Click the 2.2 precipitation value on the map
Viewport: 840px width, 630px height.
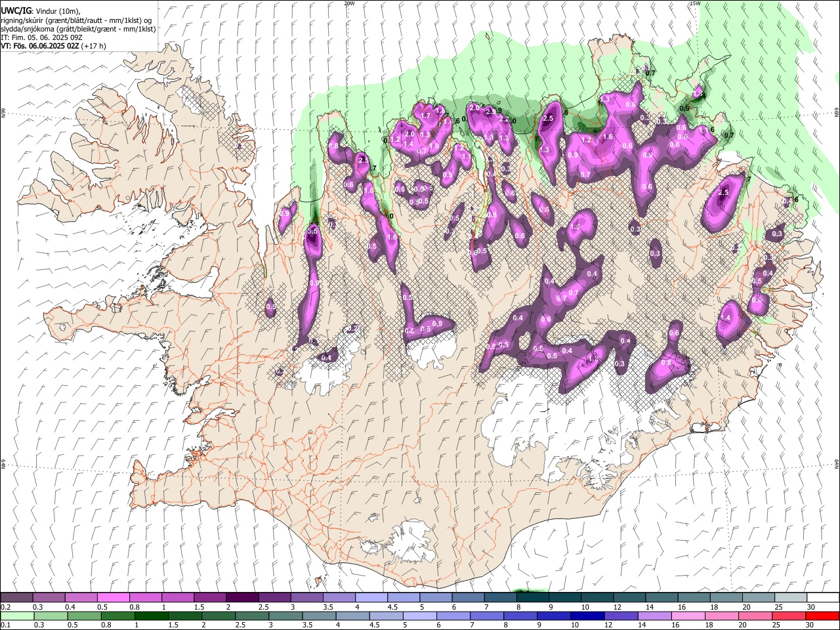click(x=504, y=119)
